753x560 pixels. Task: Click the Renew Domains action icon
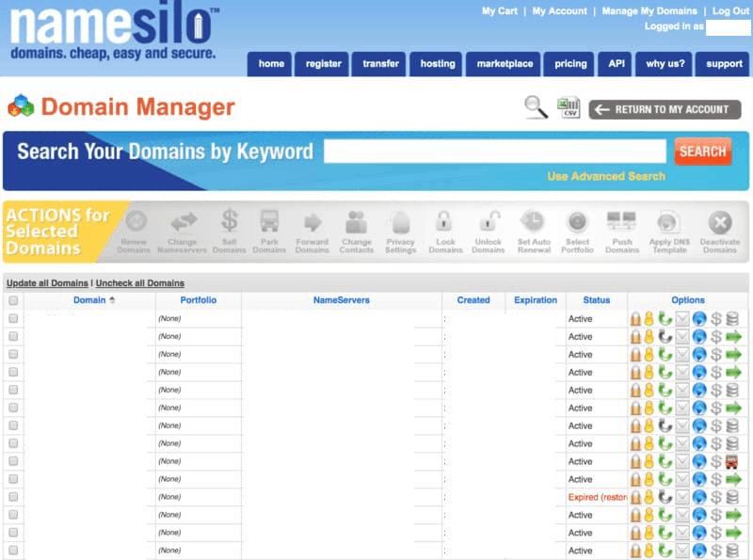pyautogui.click(x=135, y=232)
